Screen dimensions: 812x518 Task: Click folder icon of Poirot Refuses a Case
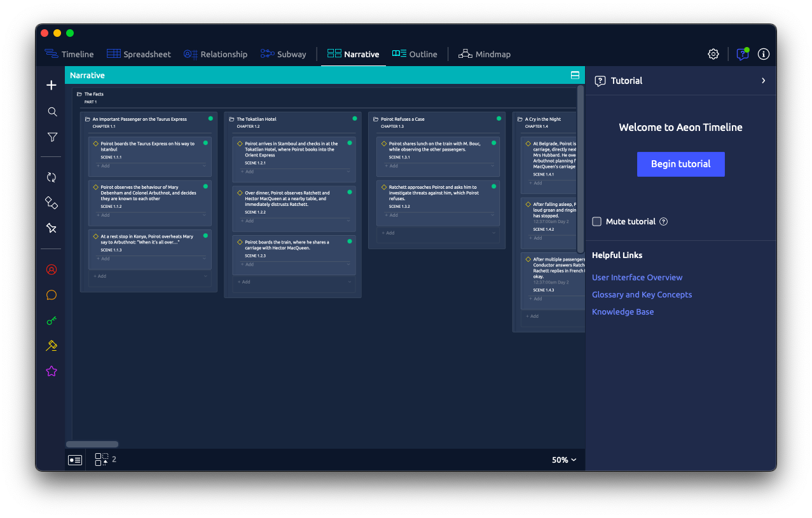(376, 119)
